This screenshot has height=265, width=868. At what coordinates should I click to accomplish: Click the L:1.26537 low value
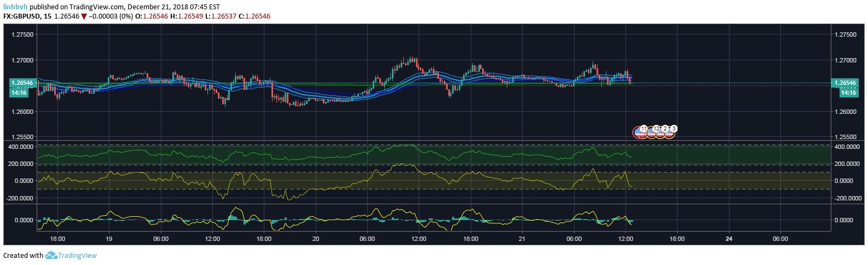221,16
